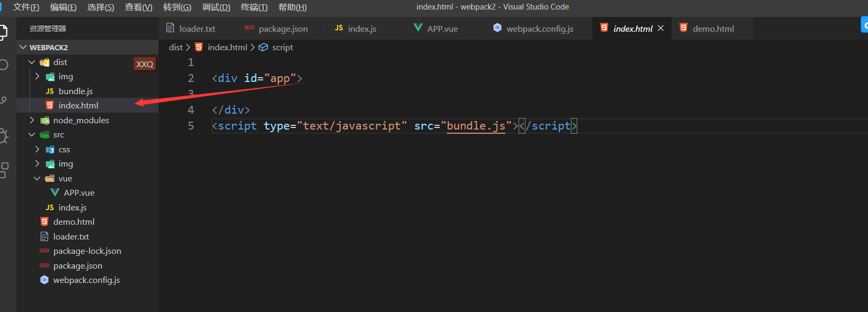Collapse the dist folder

click(x=32, y=62)
